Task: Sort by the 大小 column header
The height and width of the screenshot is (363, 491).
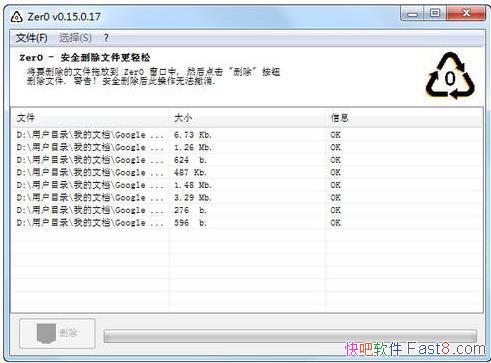Action: point(248,117)
